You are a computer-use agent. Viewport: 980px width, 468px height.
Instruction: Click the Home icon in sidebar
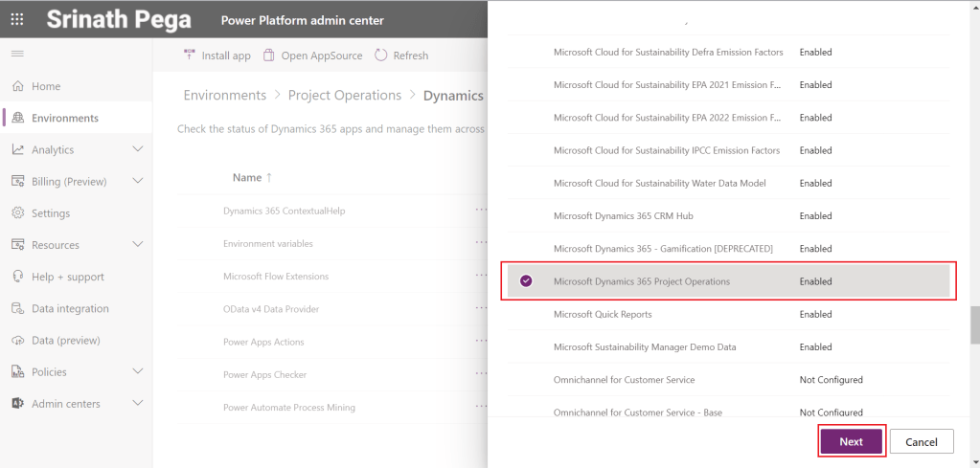pyautogui.click(x=17, y=86)
